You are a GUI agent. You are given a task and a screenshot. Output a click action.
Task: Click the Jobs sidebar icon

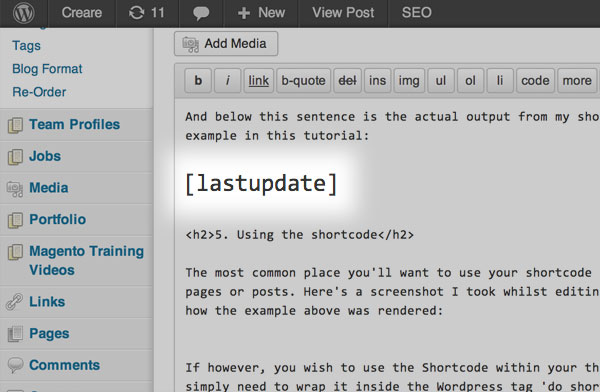pos(15,157)
